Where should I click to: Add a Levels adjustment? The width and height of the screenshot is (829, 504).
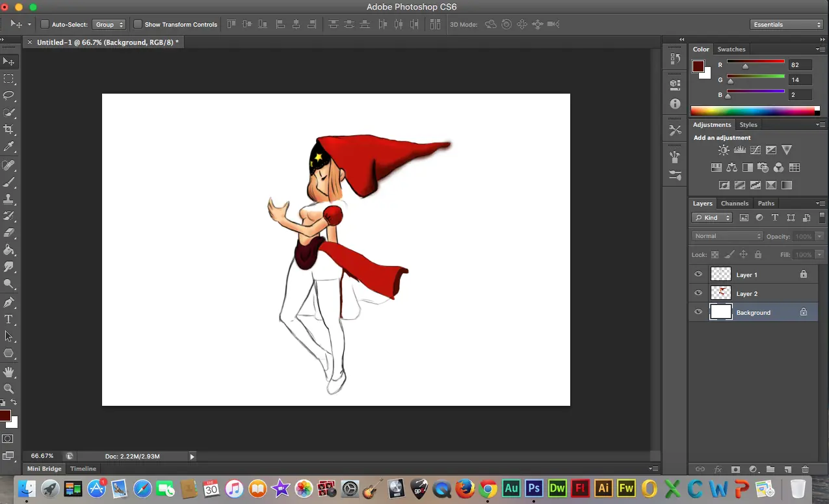(x=739, y=150)
